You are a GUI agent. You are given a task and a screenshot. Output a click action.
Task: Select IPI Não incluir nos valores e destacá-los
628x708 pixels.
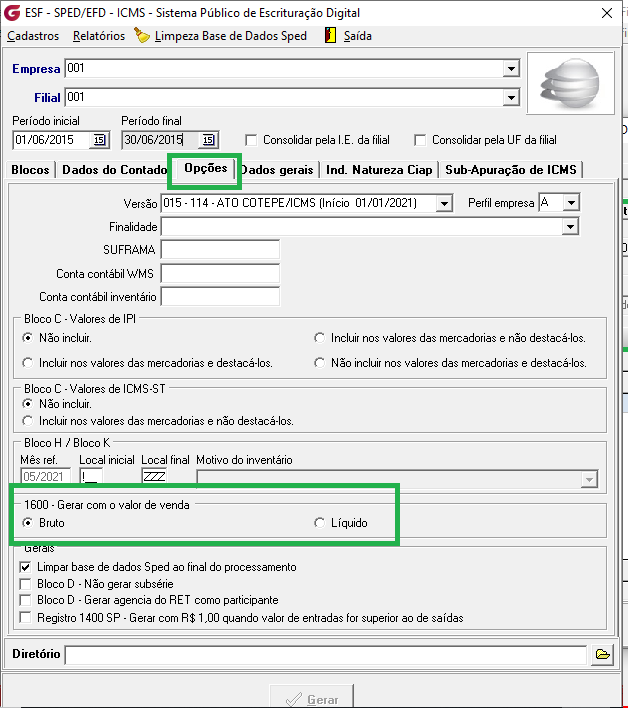[320, 363]
